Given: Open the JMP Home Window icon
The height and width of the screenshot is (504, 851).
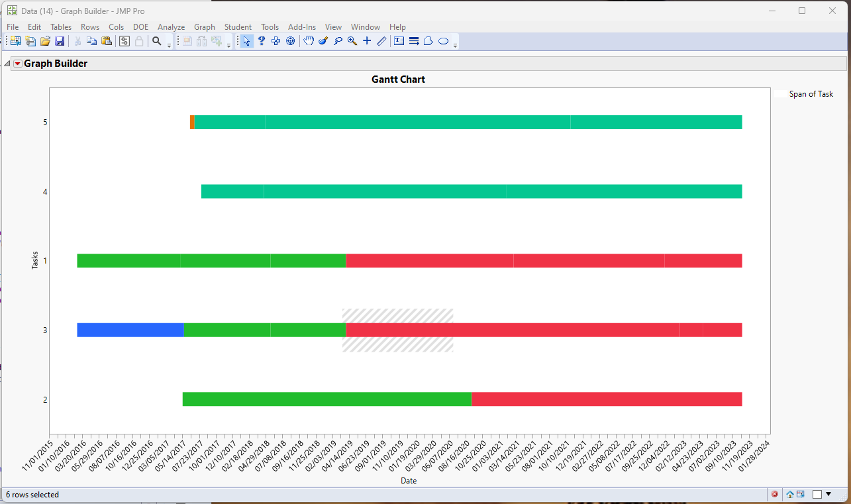Looking at the screenshot, I should pyautogui.click(x=790, y=494).
